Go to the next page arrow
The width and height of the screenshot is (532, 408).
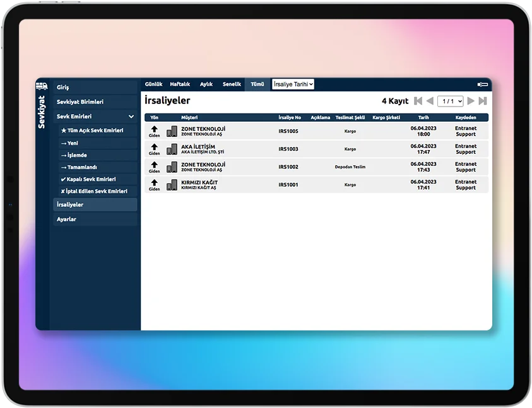(x=471, y=101)
